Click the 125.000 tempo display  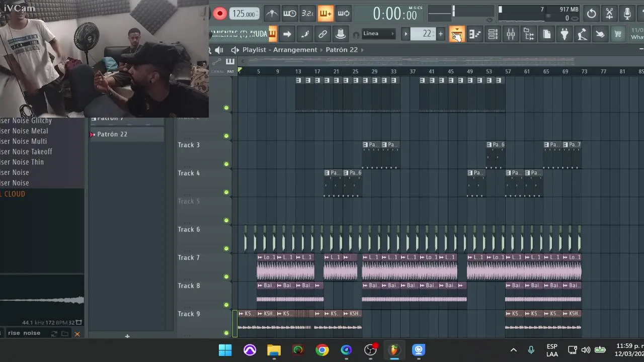coord(244,14)
